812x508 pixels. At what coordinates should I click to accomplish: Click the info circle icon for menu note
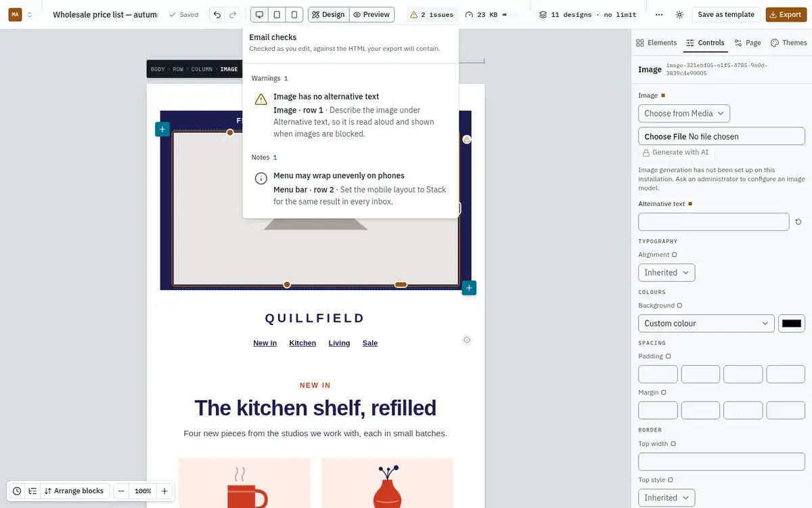261,179
